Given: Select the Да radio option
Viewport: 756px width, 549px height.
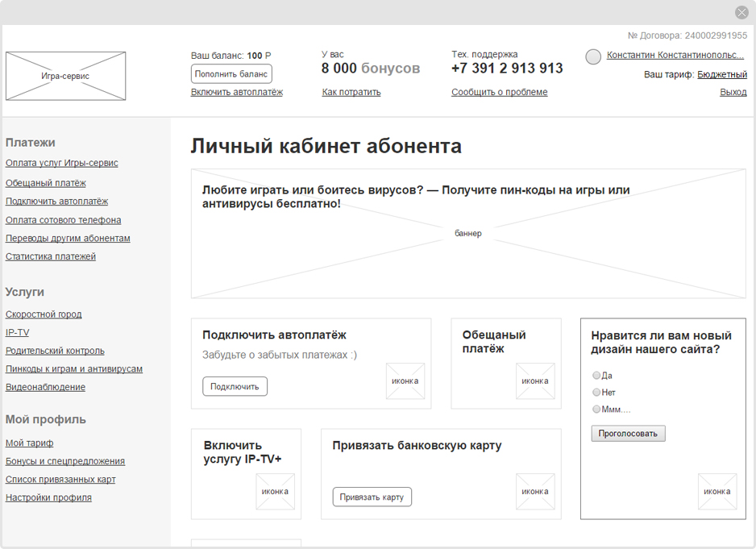Looking at the screenshot, I should [596, 376].
